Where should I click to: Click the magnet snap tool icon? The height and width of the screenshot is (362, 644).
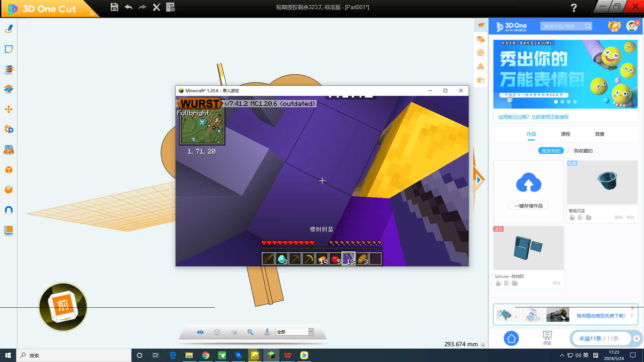click(9, 210)
